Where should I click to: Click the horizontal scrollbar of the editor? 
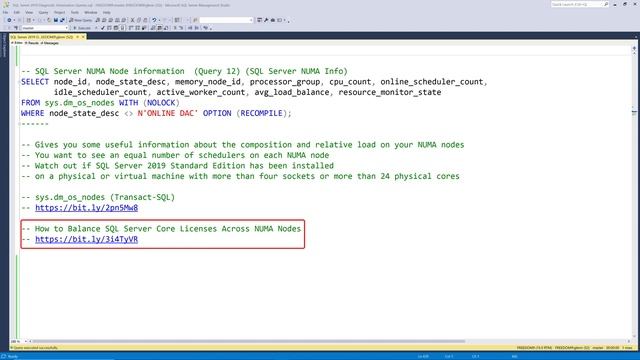click(x=248, y=341)
